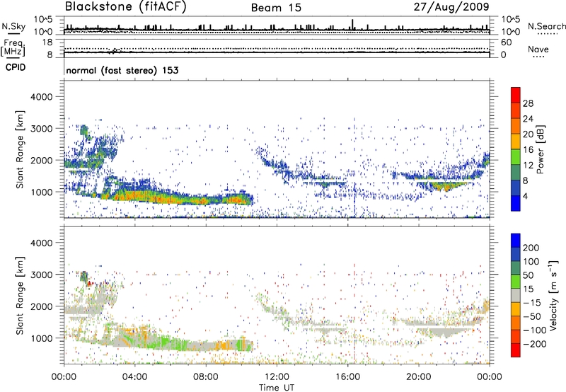
Task: Click the red -200 velocity color bar swatch
Action: (x=516, y=350)
